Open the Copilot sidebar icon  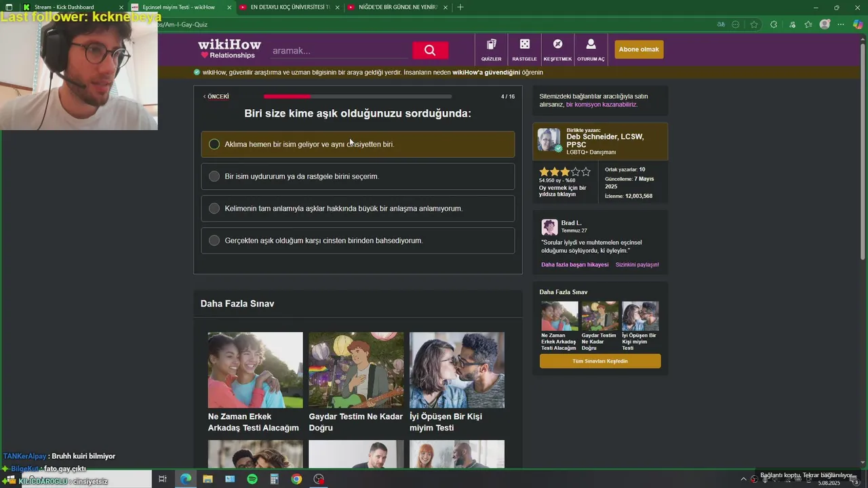(x=858, y=24)
